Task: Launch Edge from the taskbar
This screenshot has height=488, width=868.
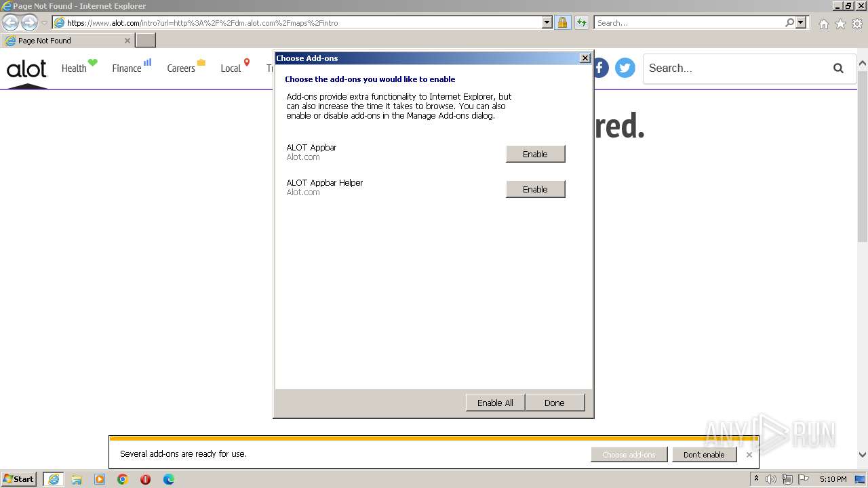Action: click(169, 479)
